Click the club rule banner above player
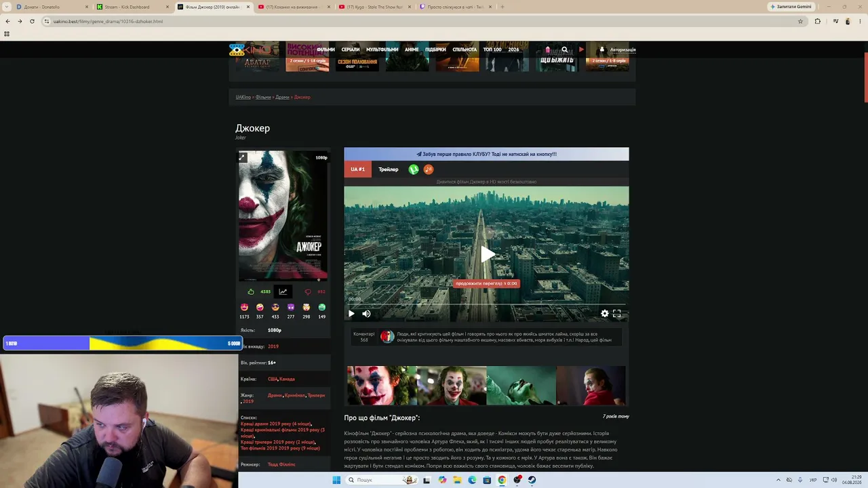Screen dimensions: 868x488 (x=486, y=154)
